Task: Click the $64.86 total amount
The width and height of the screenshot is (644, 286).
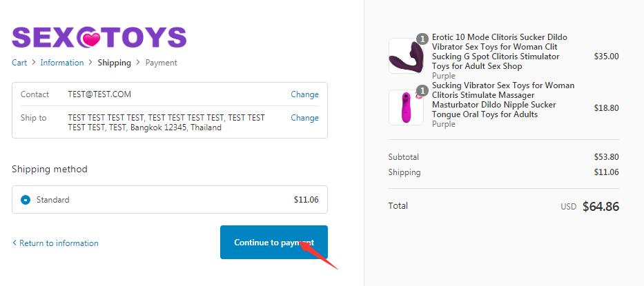Action: [601, 206]
